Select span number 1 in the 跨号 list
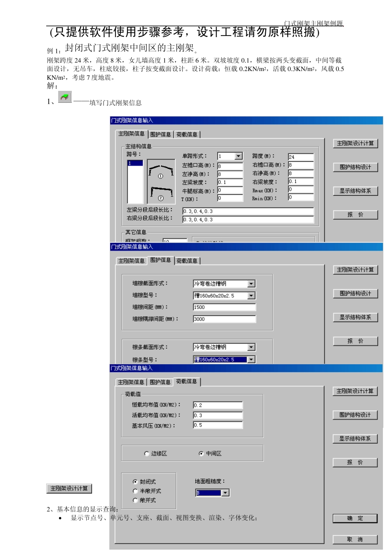 [x=135, y=163]
